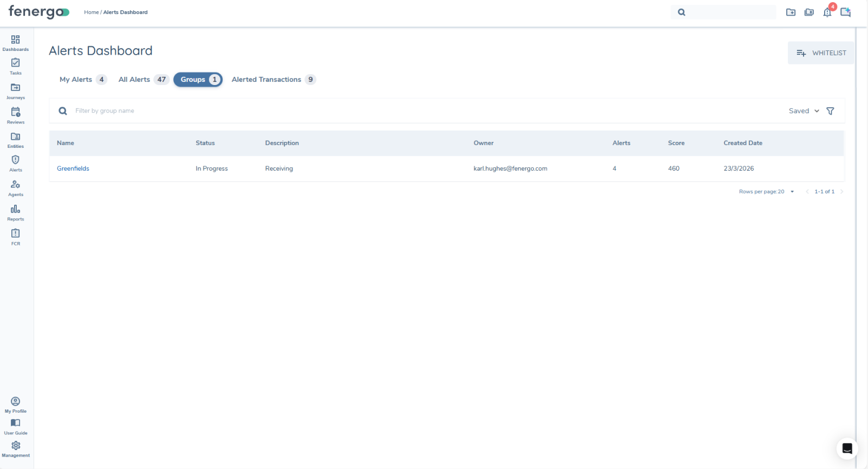Open Reviews from the sidebar
The height and width of the screenshot is (469, 868).
click(15, 115)
